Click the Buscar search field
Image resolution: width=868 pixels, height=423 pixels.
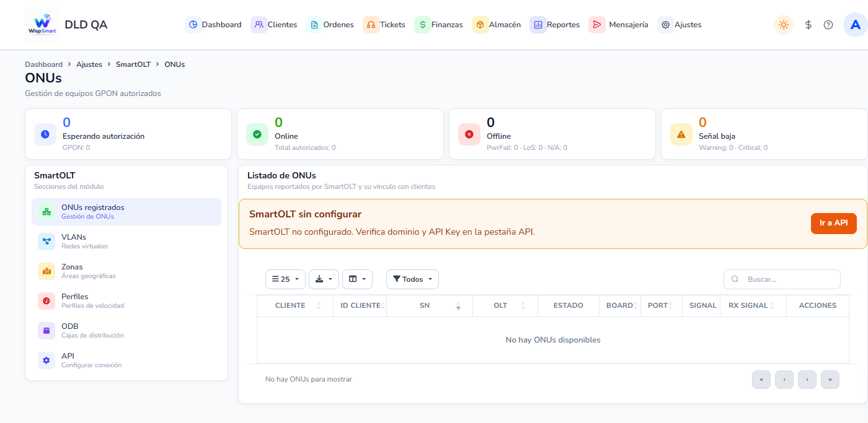tap(782, 279)
